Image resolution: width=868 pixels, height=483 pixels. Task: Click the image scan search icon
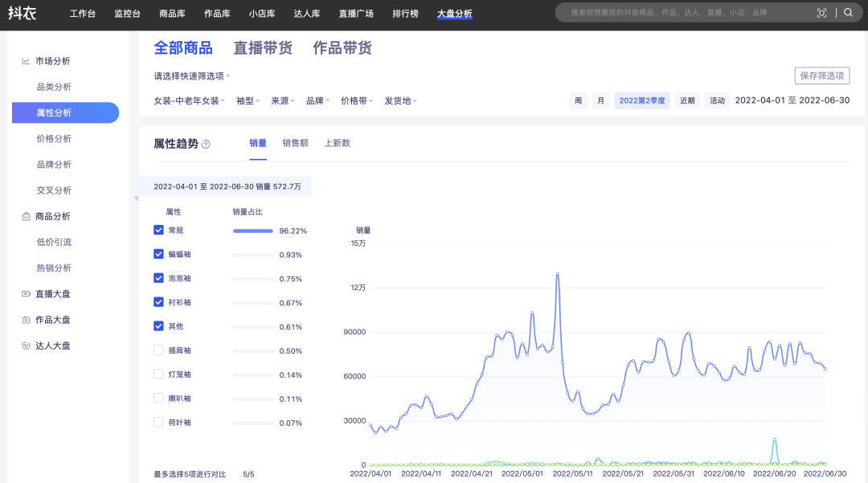tap(821, 13)
